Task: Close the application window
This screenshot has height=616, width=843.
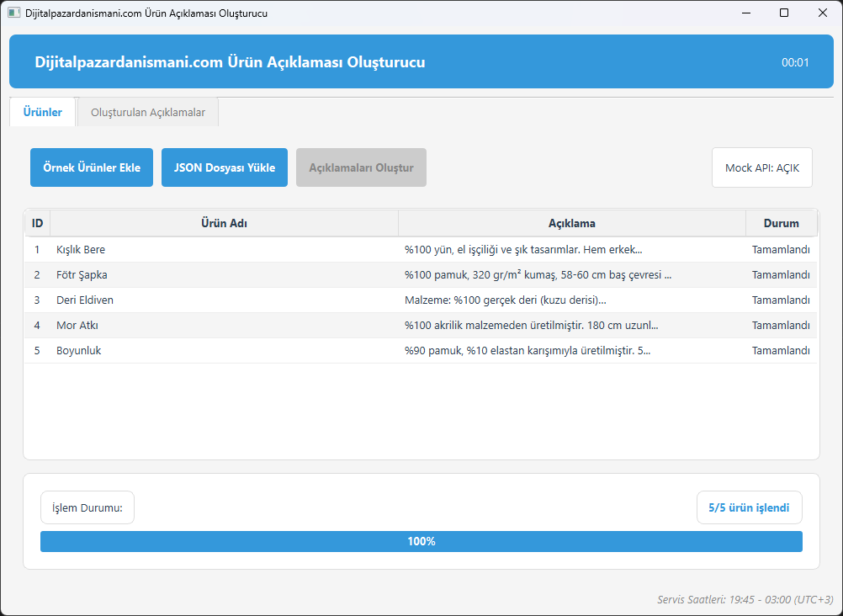Action: click(x=823, y=13)
